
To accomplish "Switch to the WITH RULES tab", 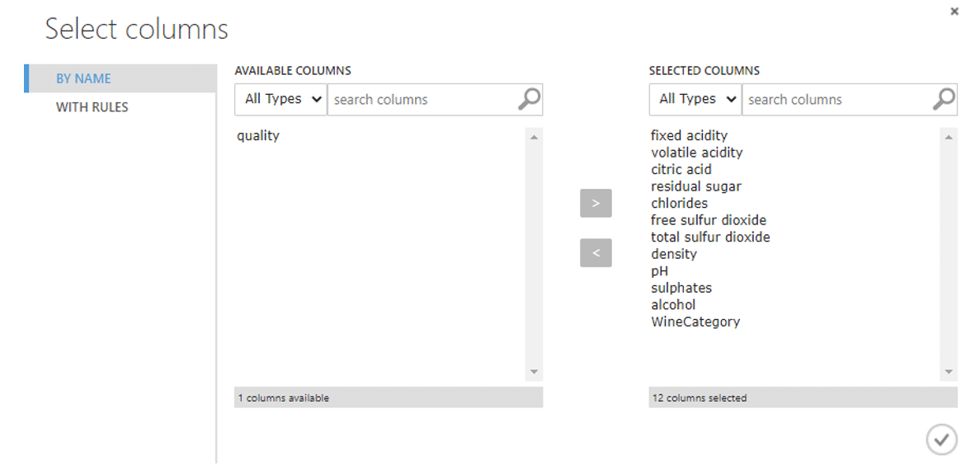I will click(x=92, y=107).
